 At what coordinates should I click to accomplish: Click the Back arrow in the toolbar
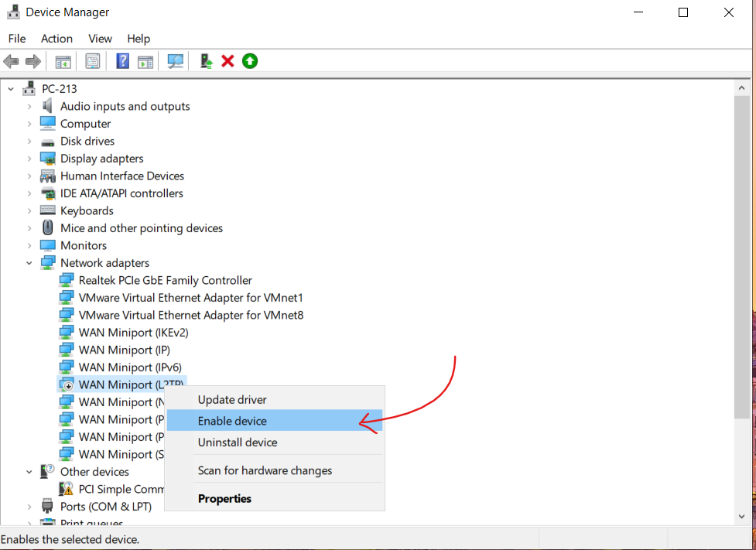coord(11,61)
